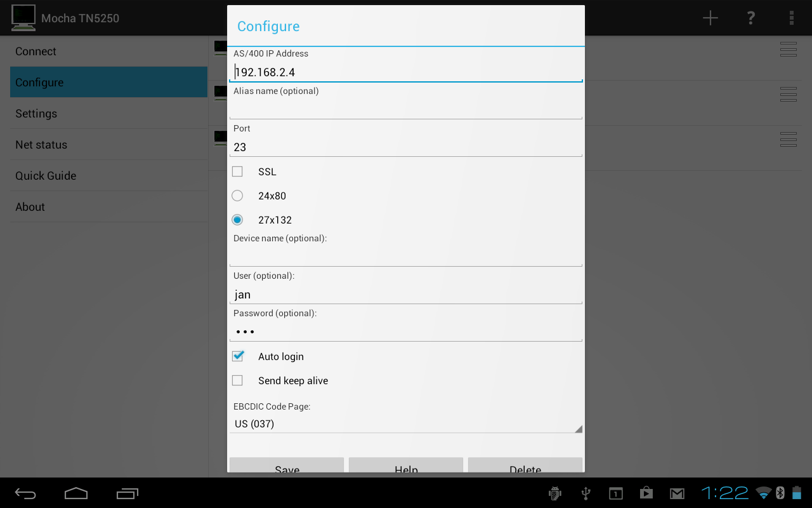
Task: Open Net status in the sidebar
Action: [x=108, y=144]
